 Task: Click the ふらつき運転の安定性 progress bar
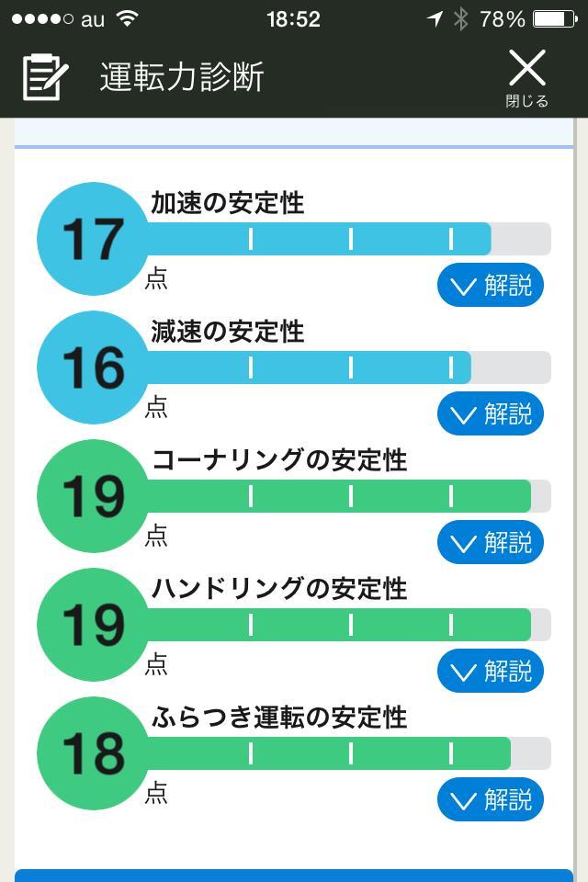[x=349, y=753]
